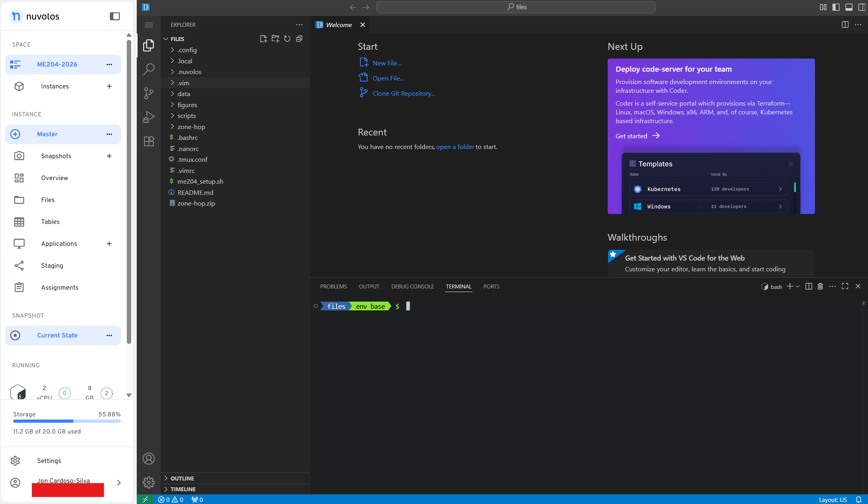Open the Nuvolos Settings gear
This screenshot has height=504, width=868.
[x=15, y=461]
